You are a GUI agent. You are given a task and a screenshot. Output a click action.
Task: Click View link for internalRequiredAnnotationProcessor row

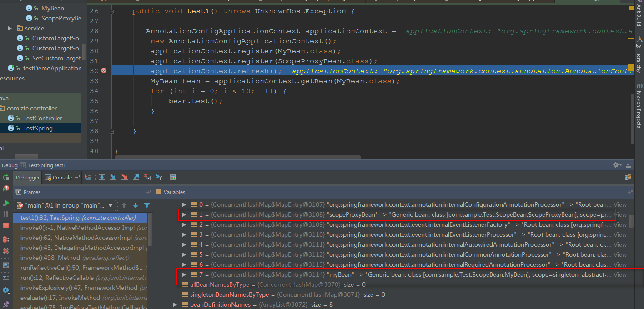[620, 265]
